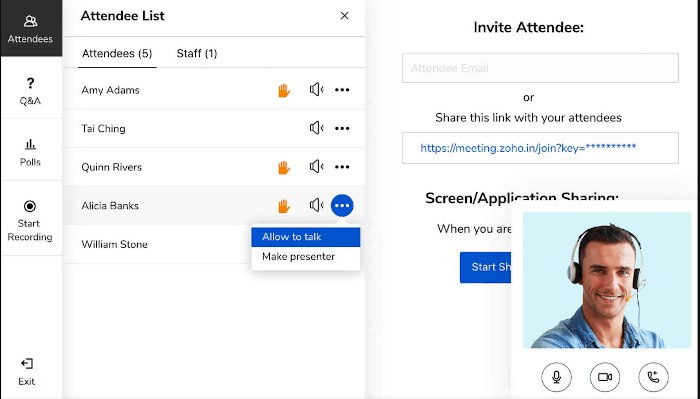Exit the meeting via Exit icon

click(27, 364)
